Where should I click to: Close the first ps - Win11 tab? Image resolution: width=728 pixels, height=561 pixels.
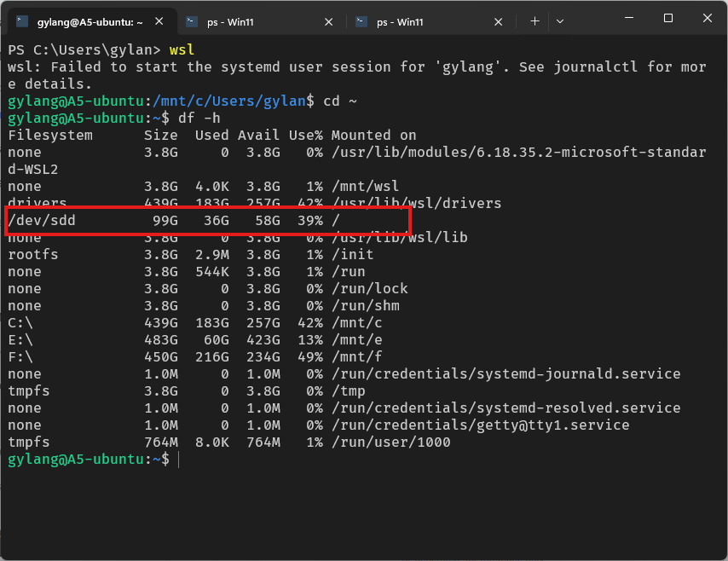pyautogui.click(x=328, y=22)
